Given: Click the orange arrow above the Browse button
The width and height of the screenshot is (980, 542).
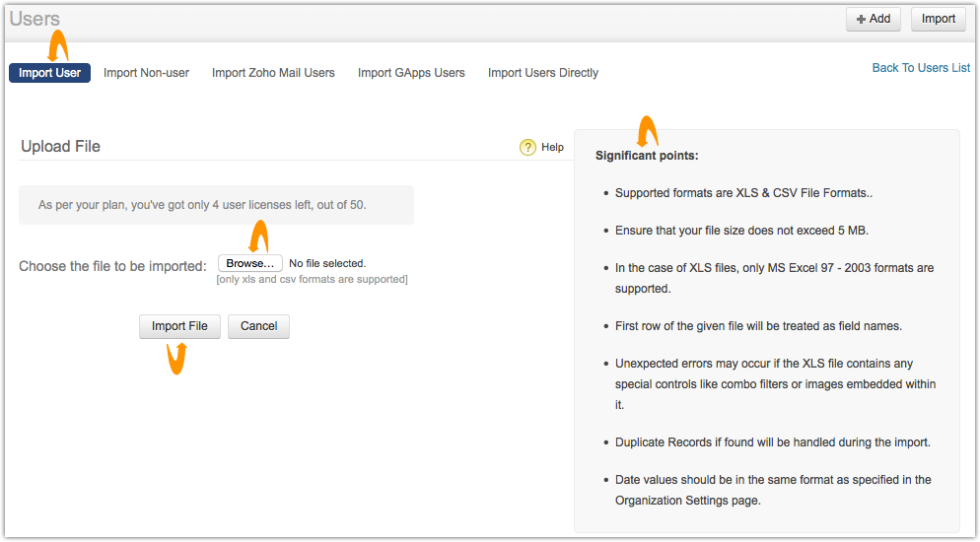Looking at the screenshot, I should [258, 236].
